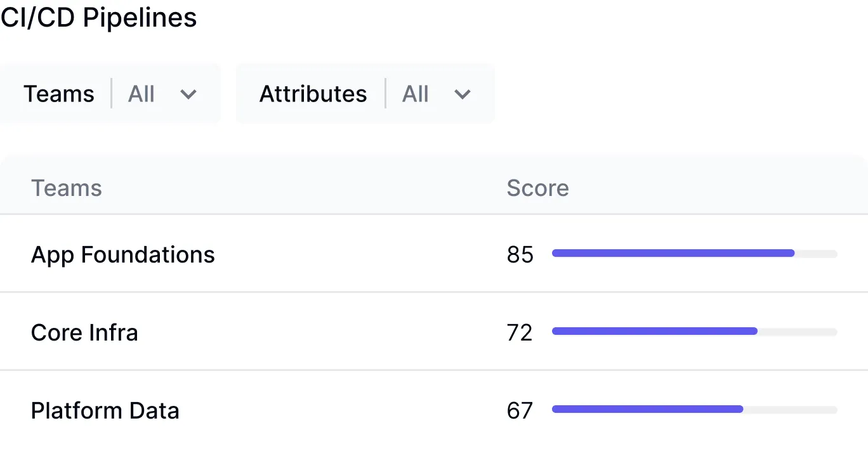
Task: Sort by the Score column header
Action: click(537, 188)
